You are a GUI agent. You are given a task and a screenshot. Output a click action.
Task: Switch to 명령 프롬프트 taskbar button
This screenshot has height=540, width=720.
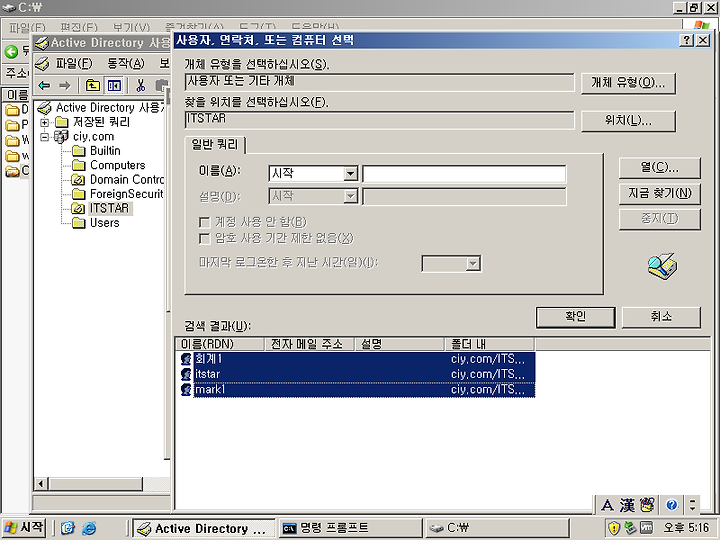coord(350,528)
